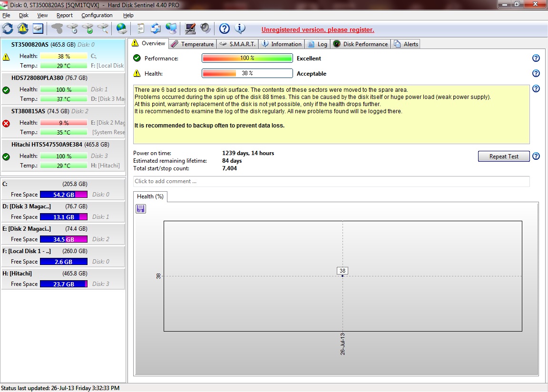Screen dimensions: 548x392
Task: Click the Refresh blue arrows toolbar icon
Action: [x=8, y=29]
